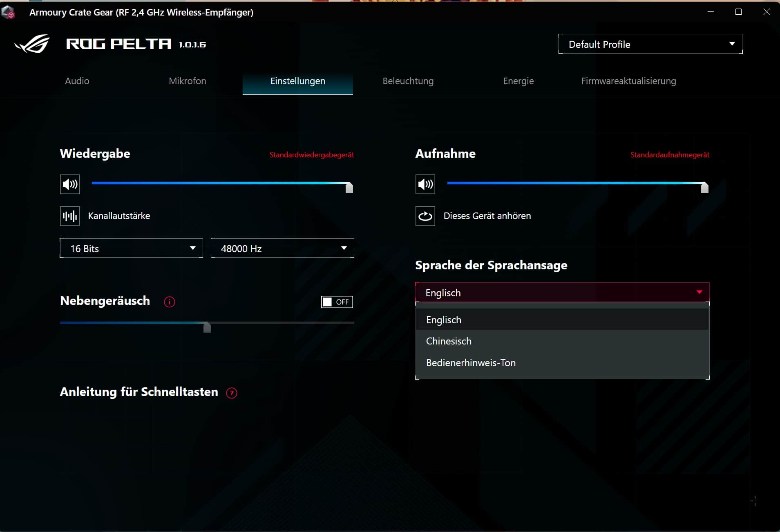Click the Nebengeräusch info icon
The height and width of the screenshot is (532, 780).
tap(170, 302)
